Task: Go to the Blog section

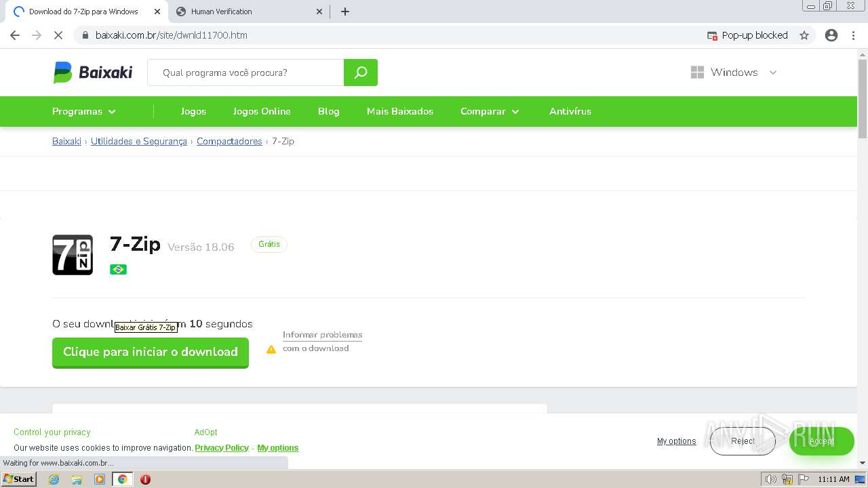Action: click(329, 111)
